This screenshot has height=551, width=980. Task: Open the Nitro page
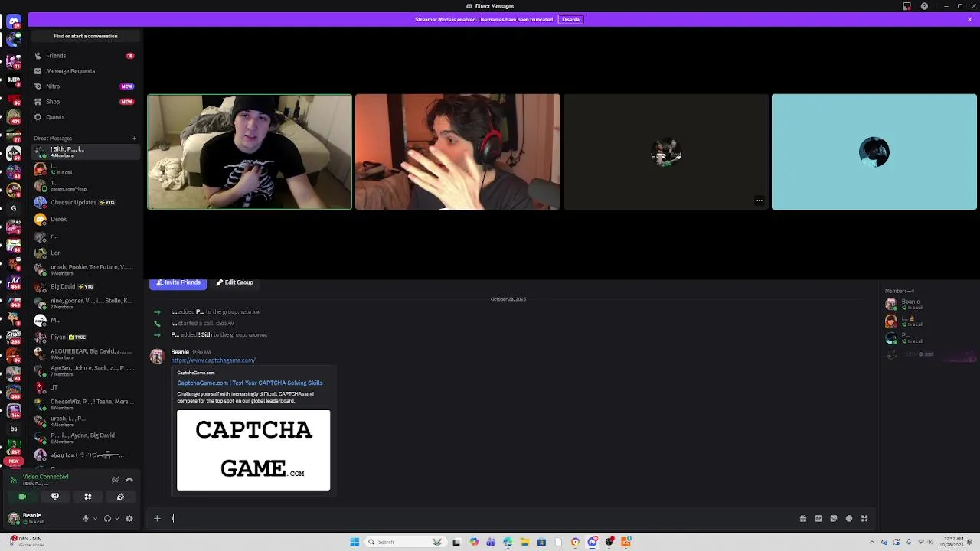point(85,86)
